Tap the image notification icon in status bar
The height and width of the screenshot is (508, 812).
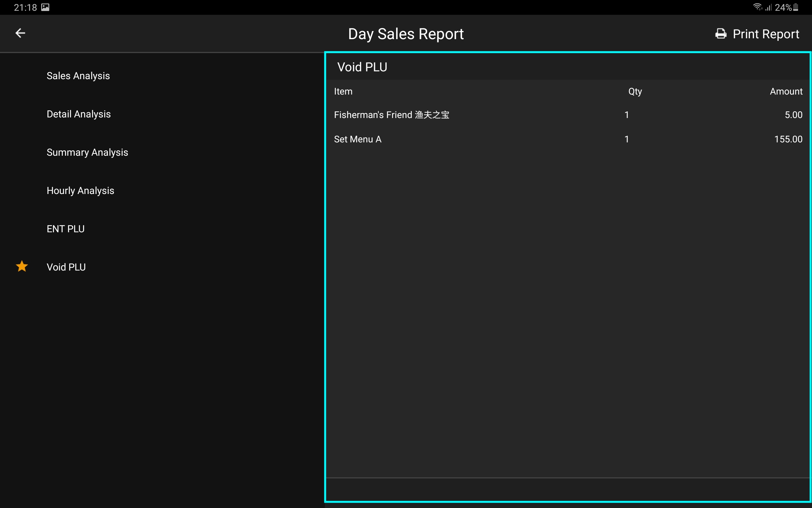pyautogui.click(x=45, y=7)
